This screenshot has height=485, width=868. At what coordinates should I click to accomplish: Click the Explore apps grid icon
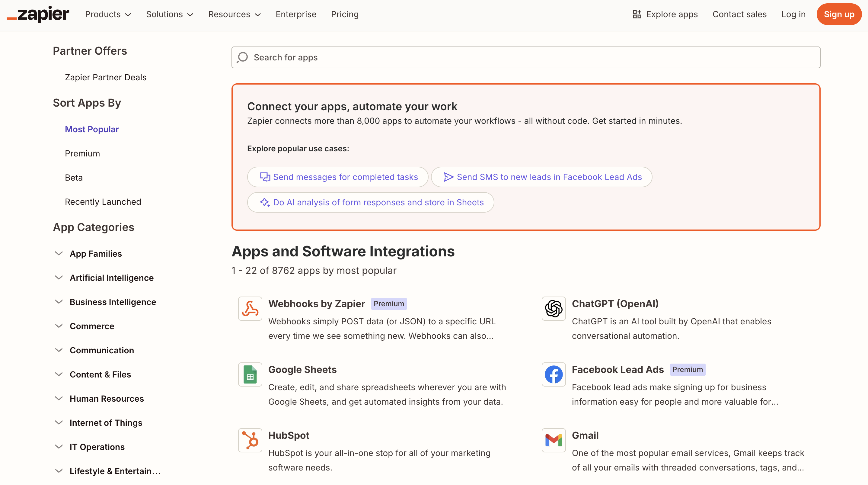coord(637,14)
